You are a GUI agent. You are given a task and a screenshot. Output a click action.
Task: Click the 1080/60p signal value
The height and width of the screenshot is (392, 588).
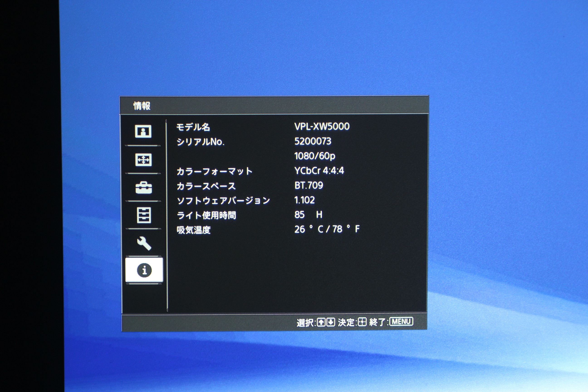click(x=315, y=156)
